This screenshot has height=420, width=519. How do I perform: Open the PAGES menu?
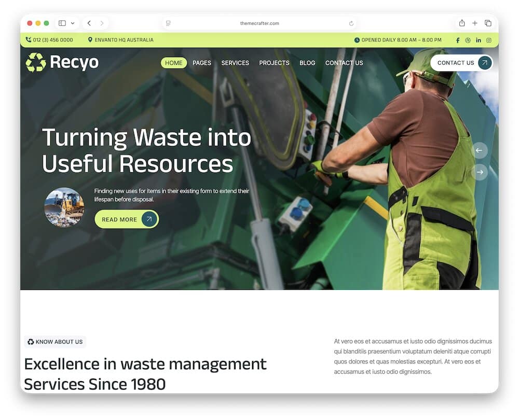[x=202, y=63]
